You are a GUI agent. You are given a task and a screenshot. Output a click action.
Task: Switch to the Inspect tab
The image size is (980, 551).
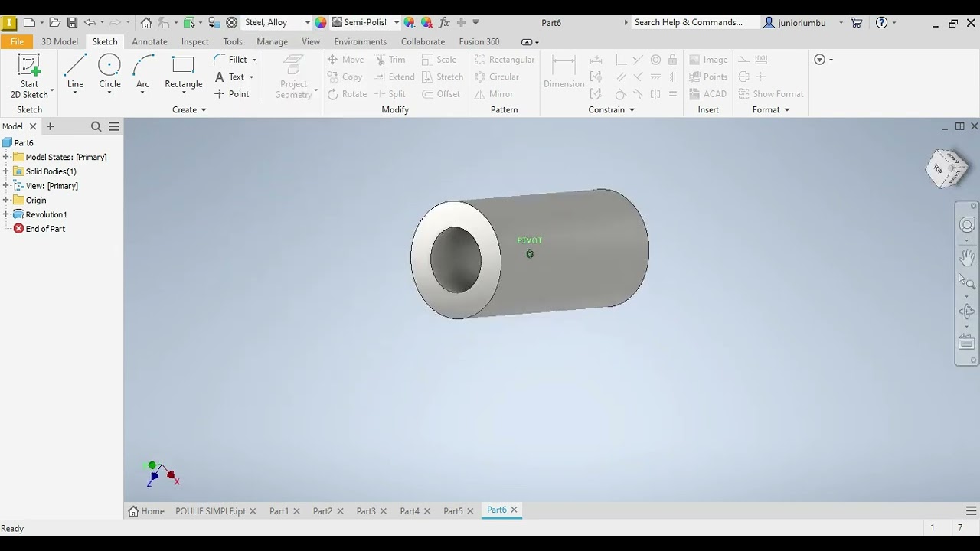pyautogui.click(x=194, y=41)
